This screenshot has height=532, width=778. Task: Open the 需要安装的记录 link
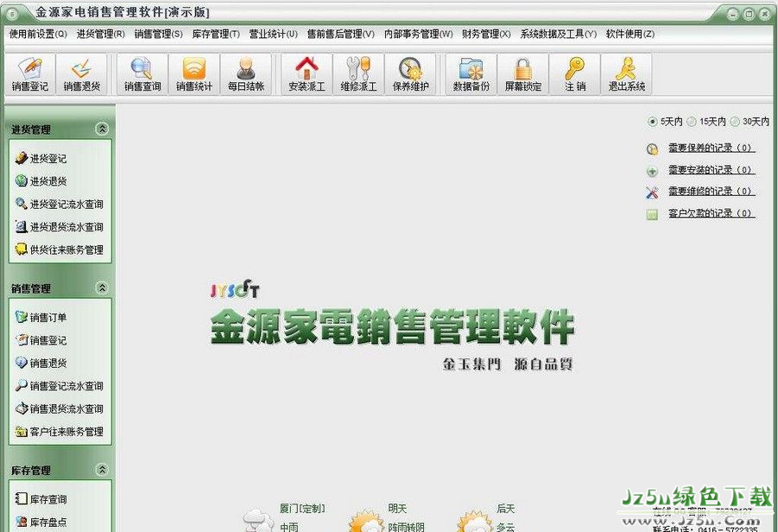coord(712,170)
